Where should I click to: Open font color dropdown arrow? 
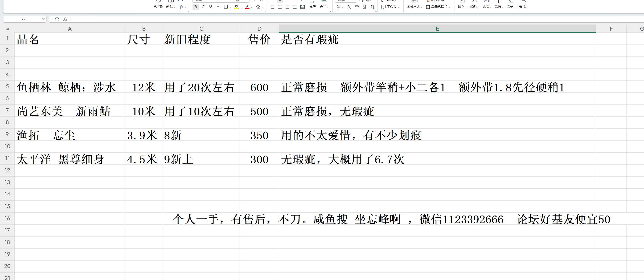tap(252, 7)
